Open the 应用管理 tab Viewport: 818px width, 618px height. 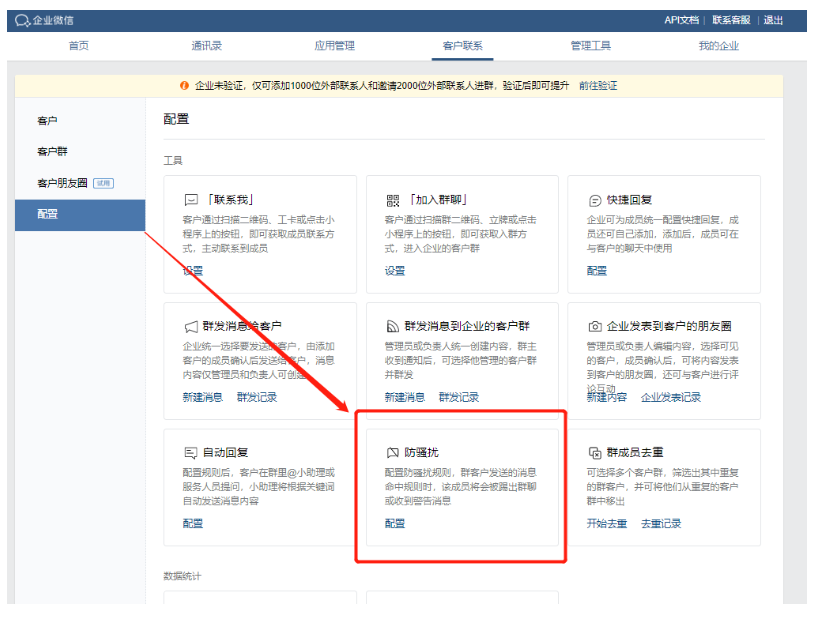pyautogui.click(x=334, y=46)
